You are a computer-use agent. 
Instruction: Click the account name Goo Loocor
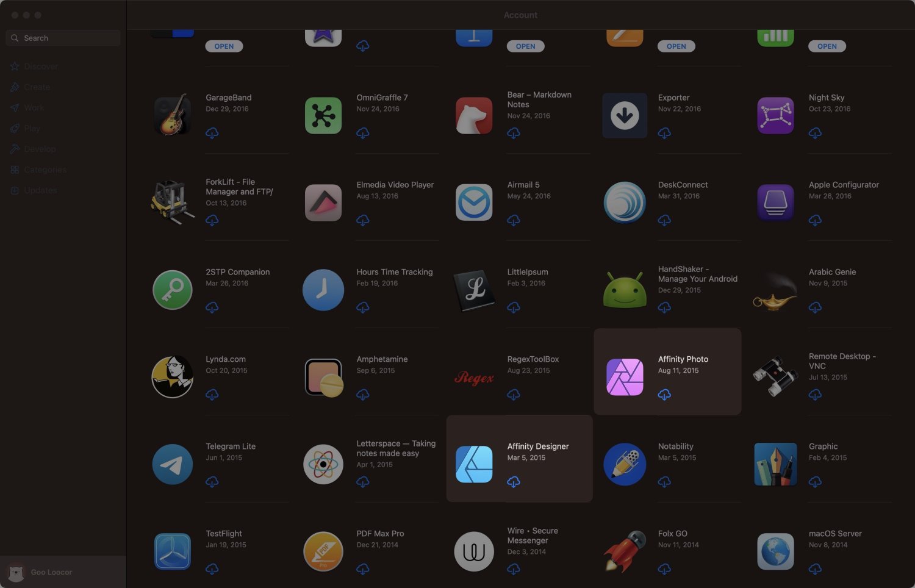(x=51, y=572)
